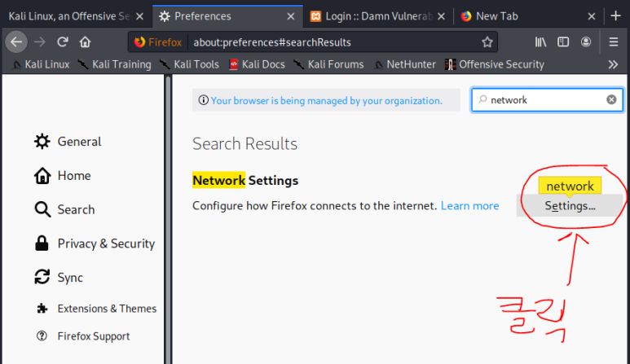Go back using the back arrow button

tap(16, 42)
